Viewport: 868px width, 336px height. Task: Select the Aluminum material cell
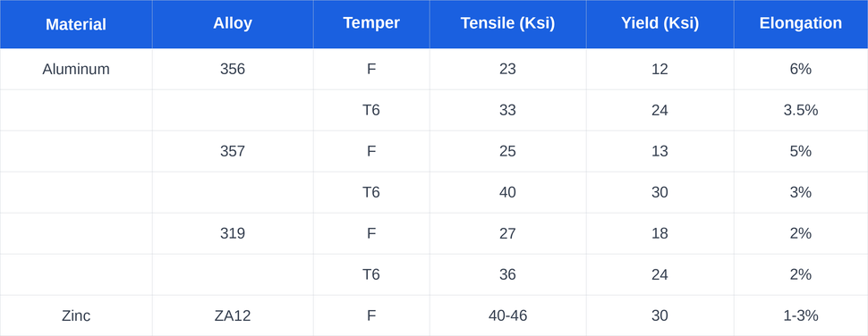pos(76,69)
